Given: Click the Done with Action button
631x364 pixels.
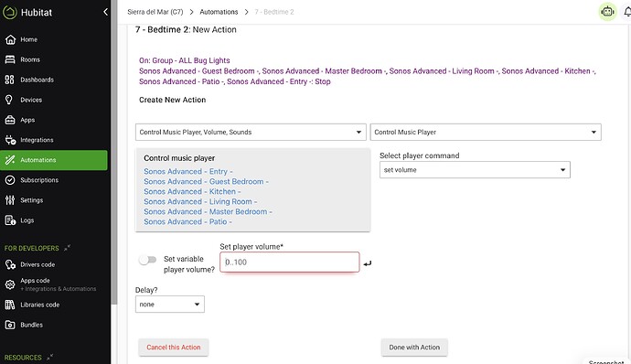Looking at the screenshot, I should (414, 348).
